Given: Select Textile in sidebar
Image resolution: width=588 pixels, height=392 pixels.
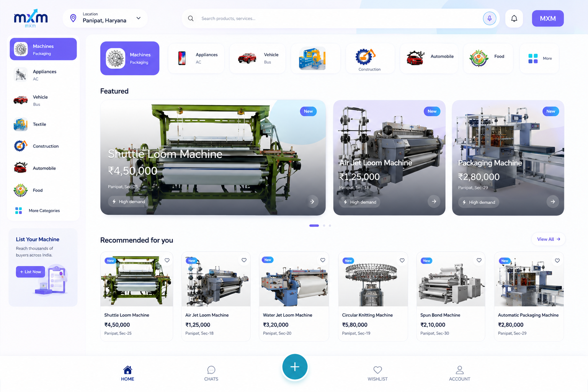Looking at the screenshot, I should 43,124.
